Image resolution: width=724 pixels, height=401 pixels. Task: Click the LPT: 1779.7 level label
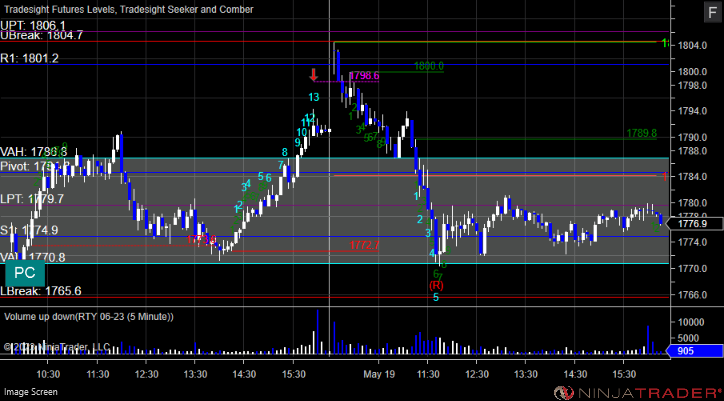click(32, 199)
